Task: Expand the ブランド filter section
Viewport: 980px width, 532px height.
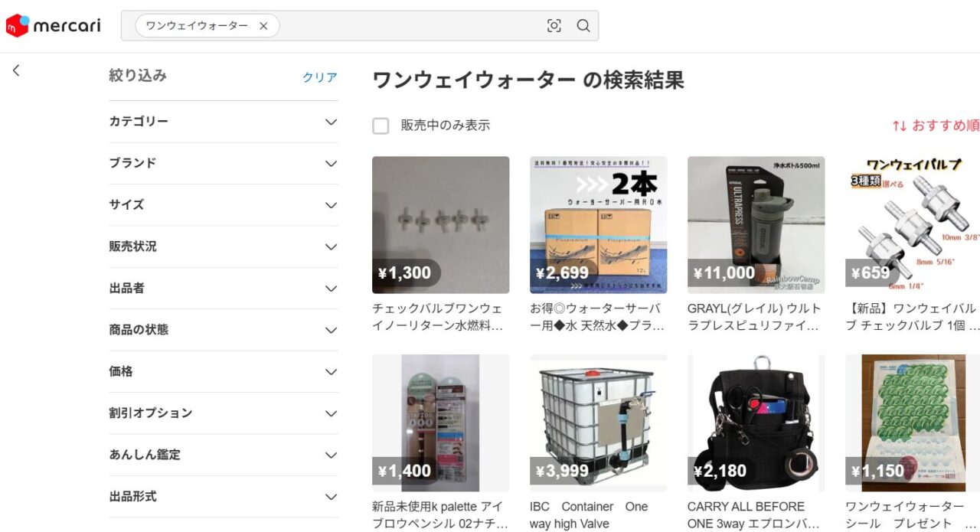Action: coord(224,163)
